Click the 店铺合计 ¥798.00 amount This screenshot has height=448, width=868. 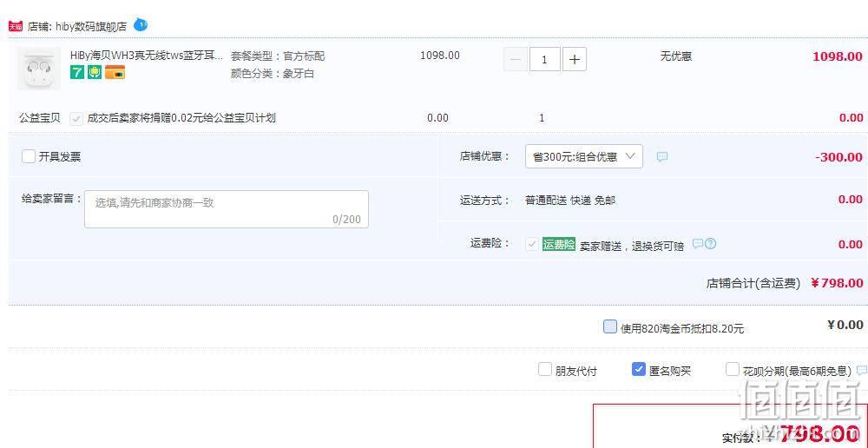pyautogui.click(x=837, y=283)
